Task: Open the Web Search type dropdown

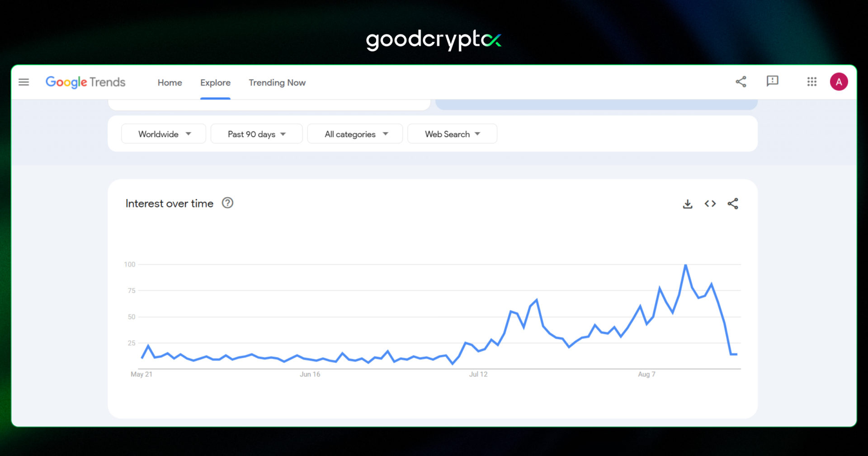Action: point(452,134)
